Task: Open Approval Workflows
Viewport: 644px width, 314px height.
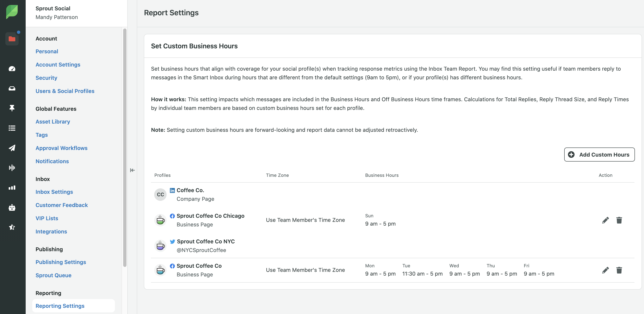Action: [x=62, y=148]
